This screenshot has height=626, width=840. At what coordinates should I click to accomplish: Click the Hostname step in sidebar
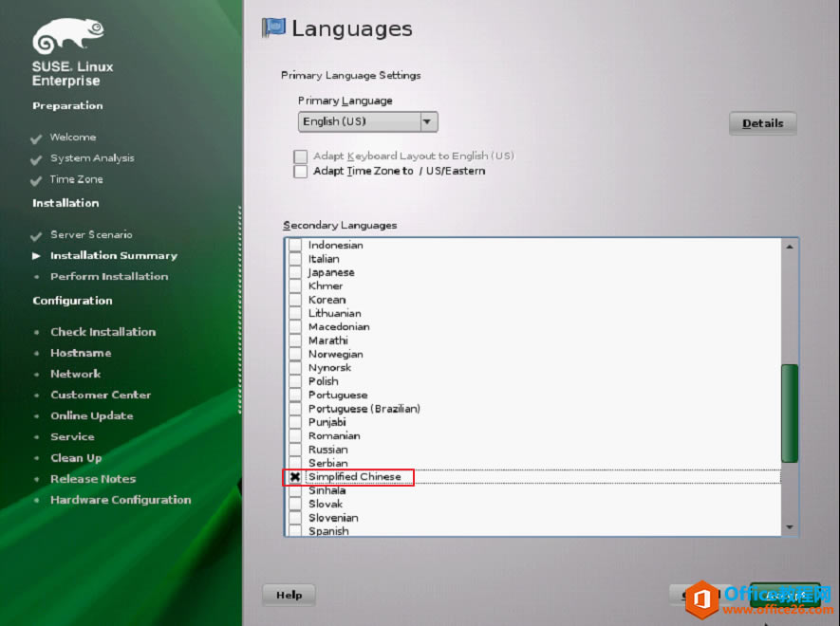pyautogui.click(x=81, y=353)
